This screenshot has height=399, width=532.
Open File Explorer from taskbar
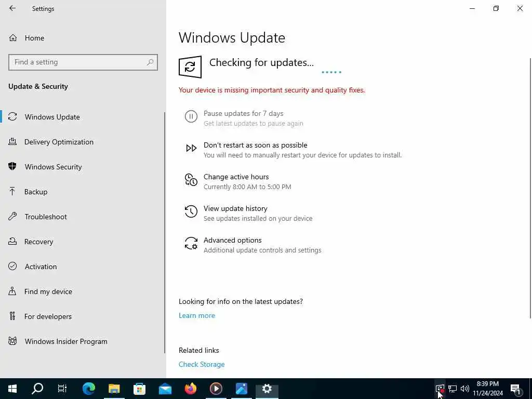114,389
